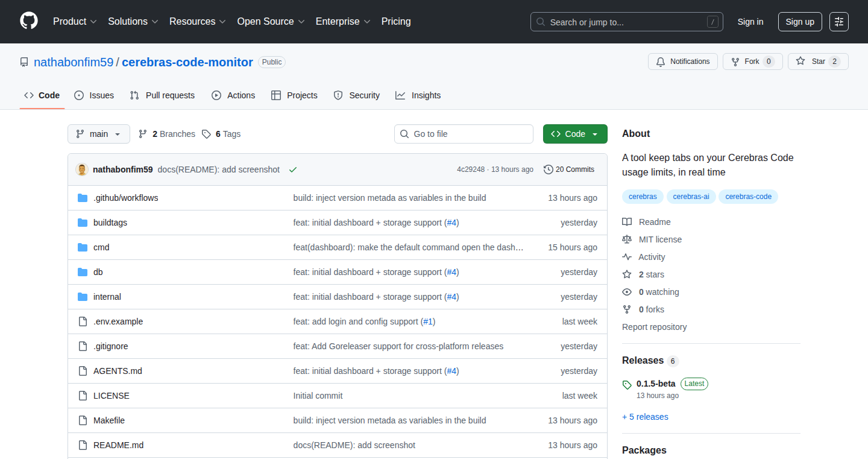Image resolution: width=868 pixels, height=459 pixels.
Task: Focus the Go to file input
Action: pyautogui.click(x=464, y=134)
